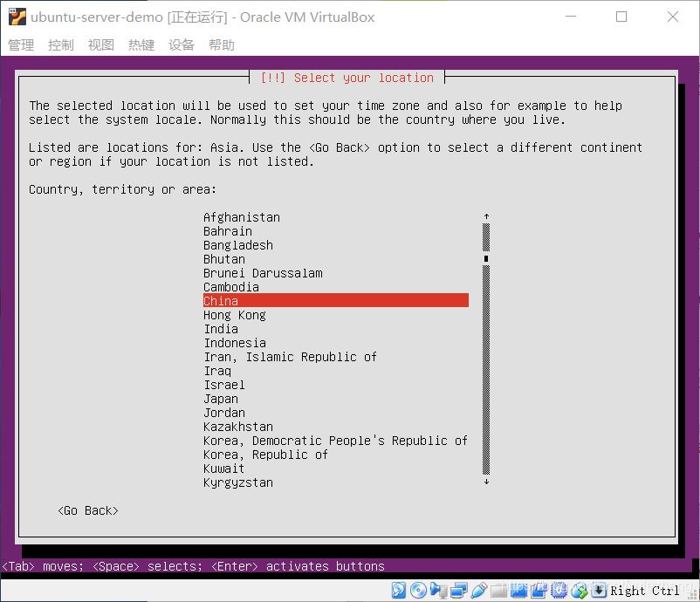The height and width of the screenshot is (602, 700).
Task: Select Bangladesh in the country list
Action: (x=238, y=245)
